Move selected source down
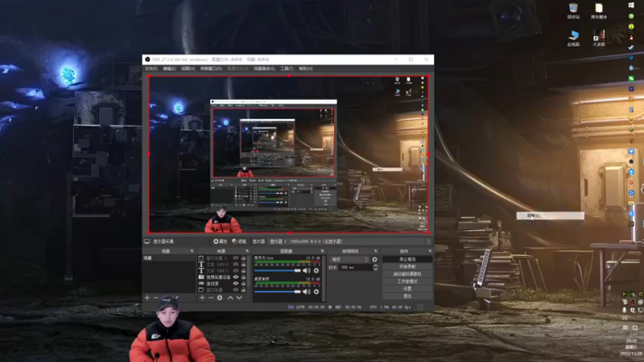 [239, 298]
